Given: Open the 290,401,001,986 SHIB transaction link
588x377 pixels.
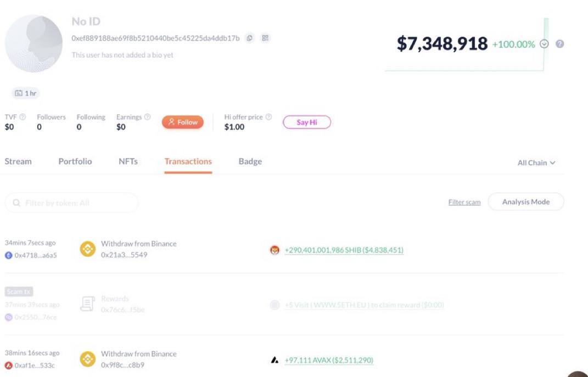Looking at the screenshot, I should [x=344, y=250].
